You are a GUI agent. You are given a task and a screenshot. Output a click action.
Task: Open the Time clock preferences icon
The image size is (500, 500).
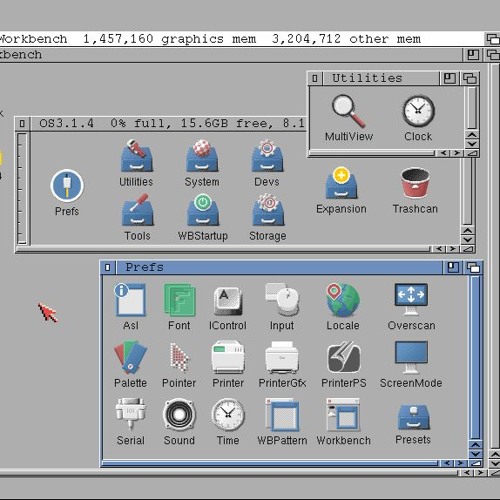click(228, 414)
